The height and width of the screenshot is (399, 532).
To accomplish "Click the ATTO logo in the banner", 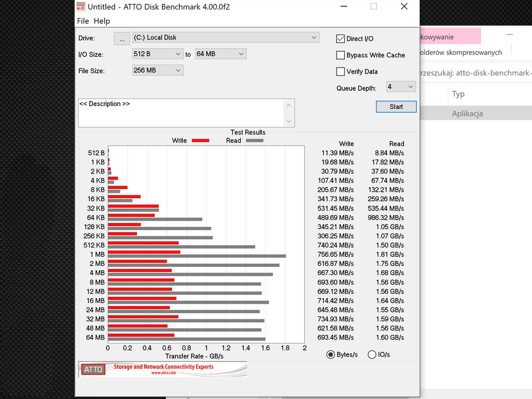I will (93, 369).
